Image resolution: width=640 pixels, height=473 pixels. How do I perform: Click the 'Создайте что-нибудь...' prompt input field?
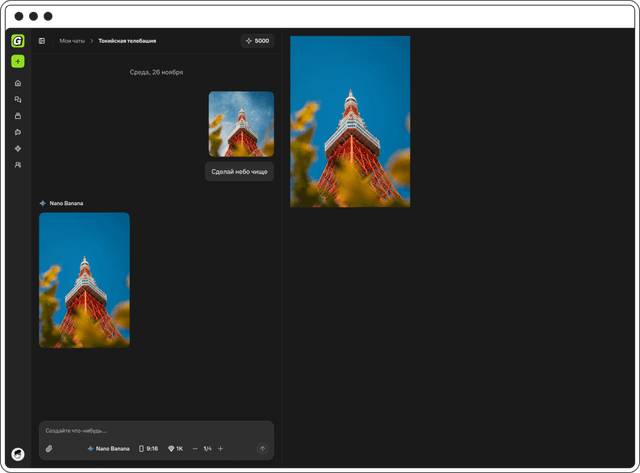tap(150, 430)
